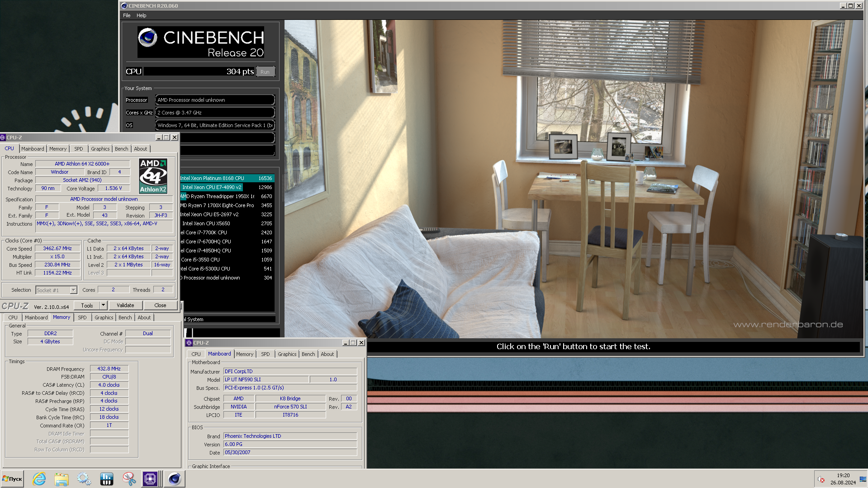
Task: Switch to Mainboard tab in top CPU-Z window
Action: tap(33, 149)
